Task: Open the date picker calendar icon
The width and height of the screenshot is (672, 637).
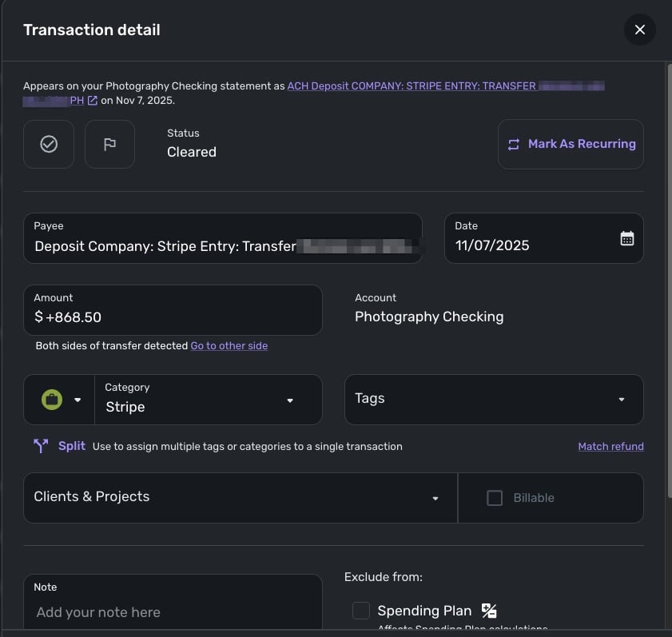Action: tap(627, 238)
